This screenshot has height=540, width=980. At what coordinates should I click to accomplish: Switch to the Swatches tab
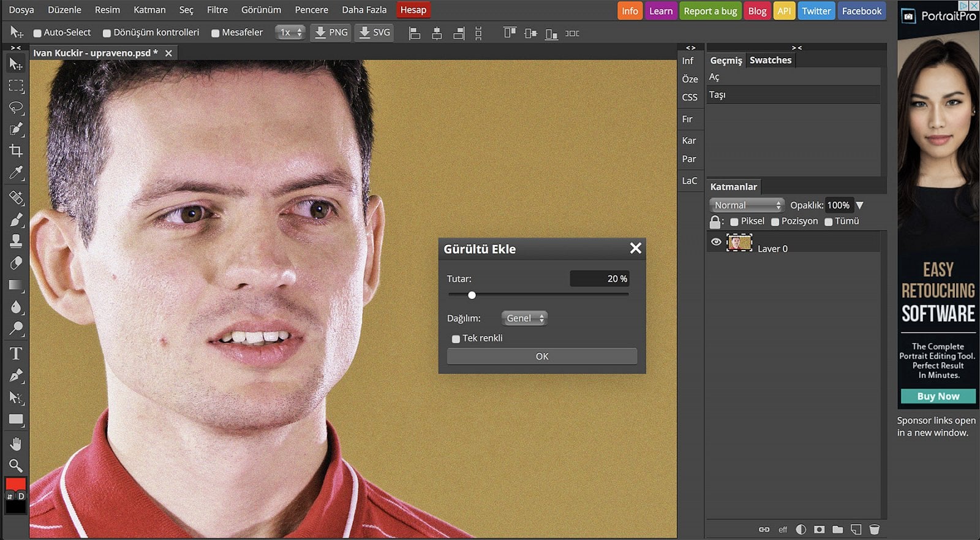coord(771,60)
